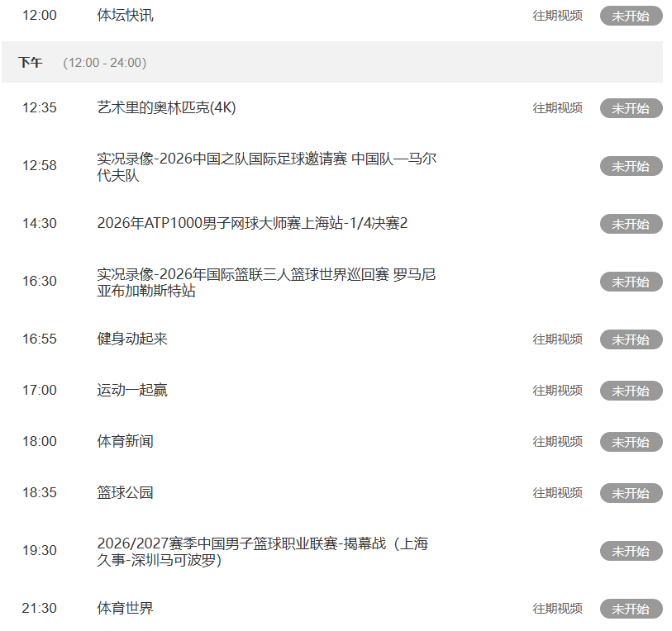Click the 14:30 time entry
Viewport: 672px width, 631px height.
pyautogui.click(x=40, y=223)
